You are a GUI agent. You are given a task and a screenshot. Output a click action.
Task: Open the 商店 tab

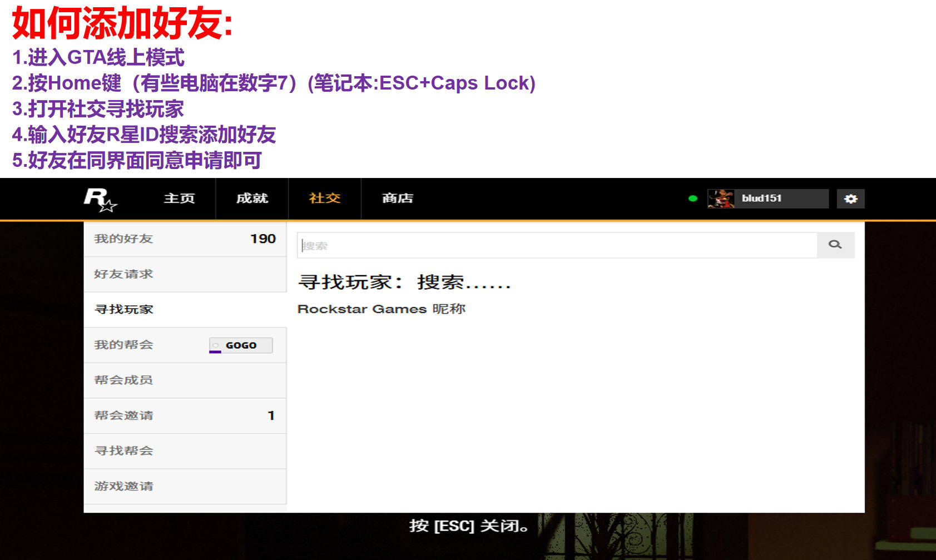tap(398, 199)
